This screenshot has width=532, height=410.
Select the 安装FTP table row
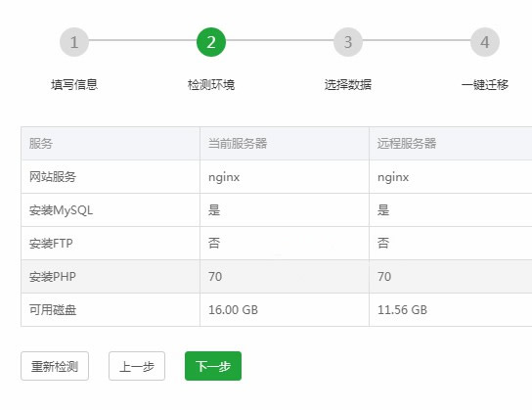click(x=277, y=244)
